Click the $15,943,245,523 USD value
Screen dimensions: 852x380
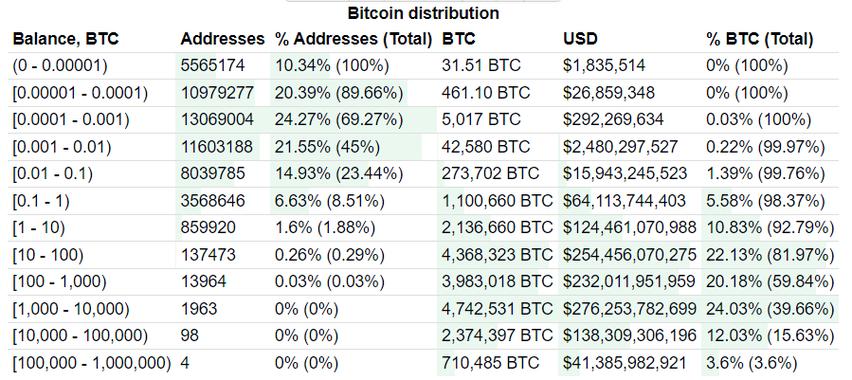point(625,174)
